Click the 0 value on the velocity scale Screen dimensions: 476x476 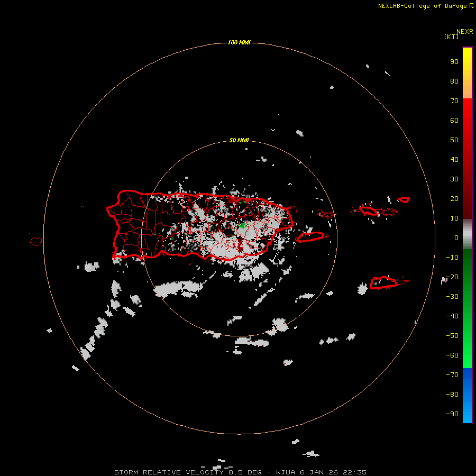tap(456, 237)
